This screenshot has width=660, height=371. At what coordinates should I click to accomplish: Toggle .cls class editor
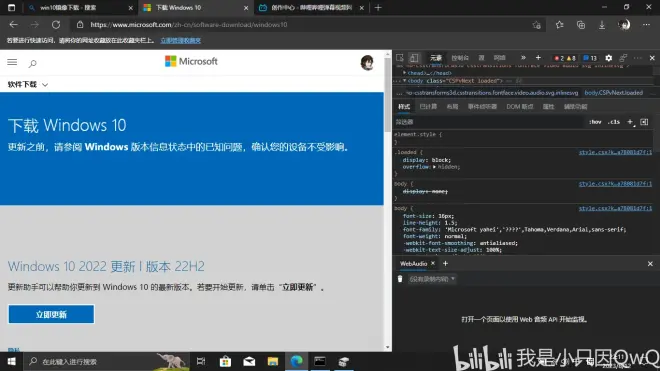click(614, 122)
